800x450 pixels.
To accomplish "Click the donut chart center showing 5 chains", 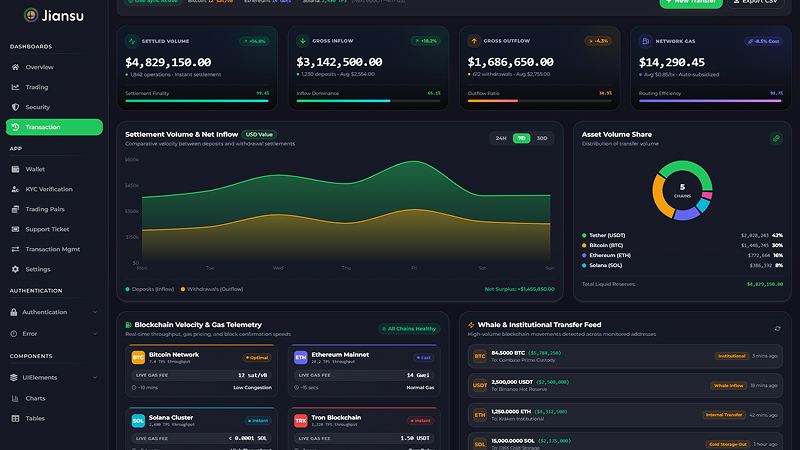I will 682,190.
